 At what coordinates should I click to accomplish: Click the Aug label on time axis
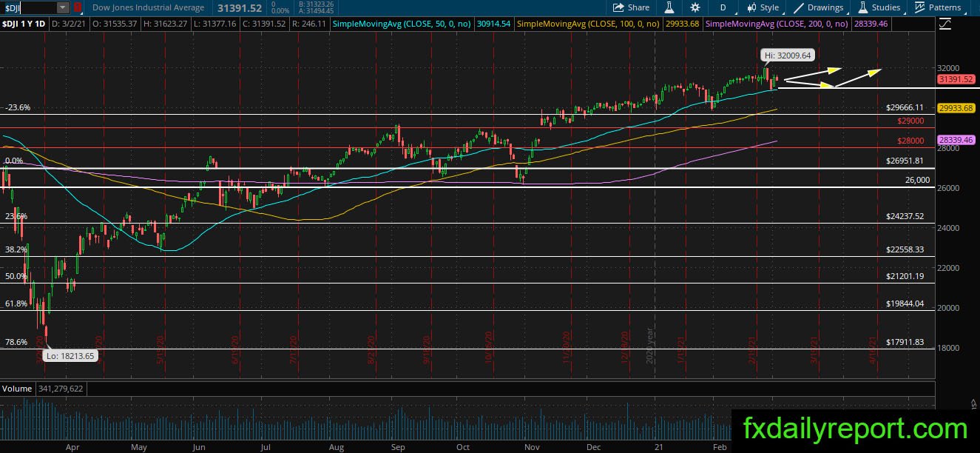(337, 447)
